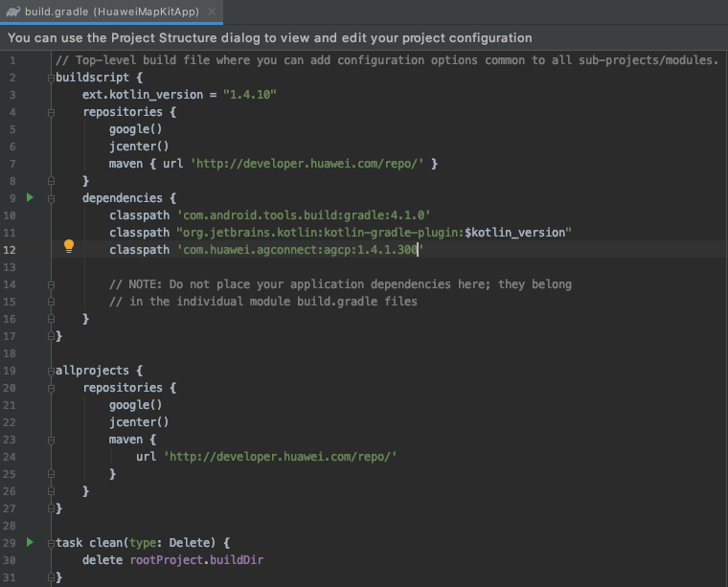Click the individual module comment line 15
Image resolution: width=728 pixels, height=587 pixels.
pyautogui.click(x=263, y=301)
